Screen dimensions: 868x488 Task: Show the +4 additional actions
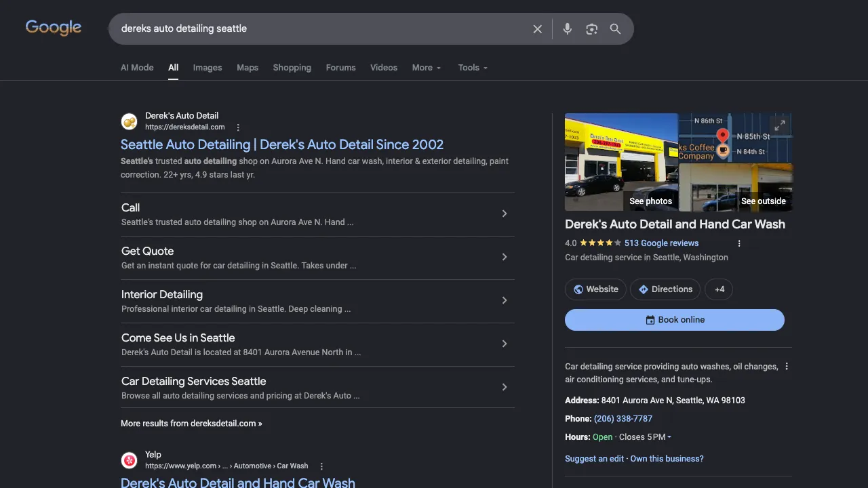coord(719,289)
